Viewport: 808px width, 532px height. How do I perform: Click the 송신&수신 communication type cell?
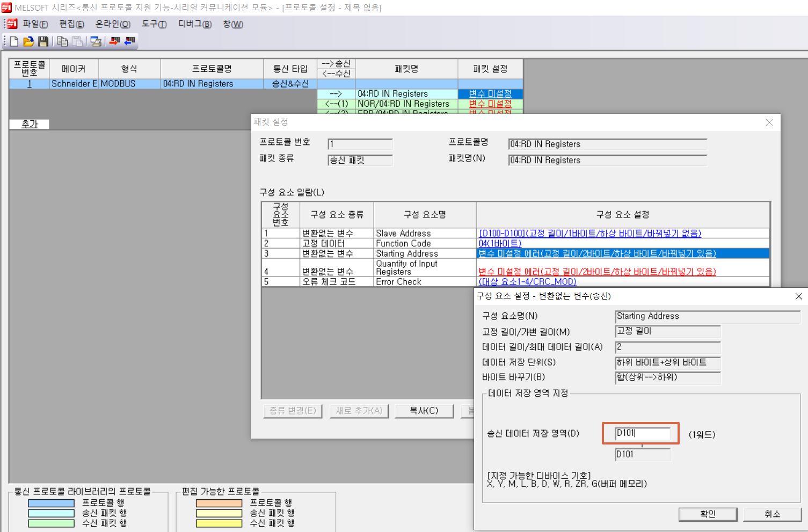(290, 84)
